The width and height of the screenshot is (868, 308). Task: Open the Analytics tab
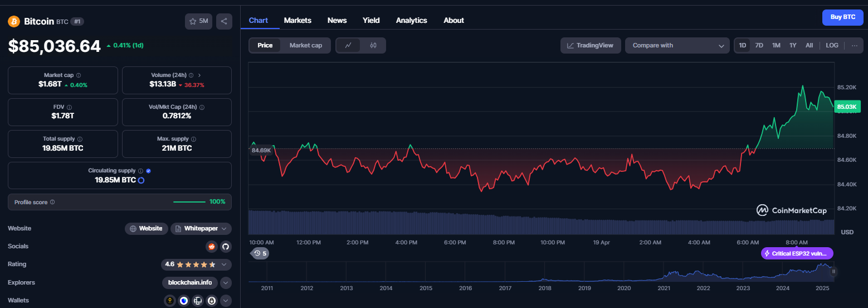pyautogui.click(x=412, y=20)
